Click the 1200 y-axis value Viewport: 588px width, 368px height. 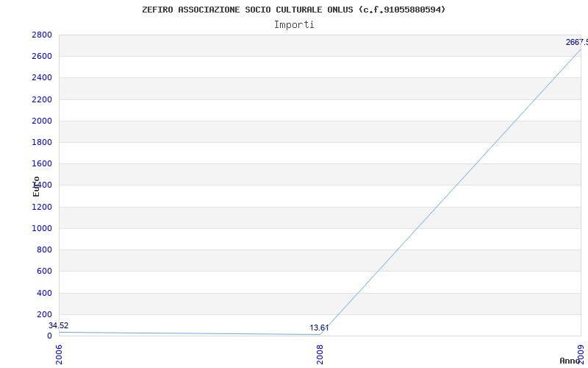pos(42,207)
